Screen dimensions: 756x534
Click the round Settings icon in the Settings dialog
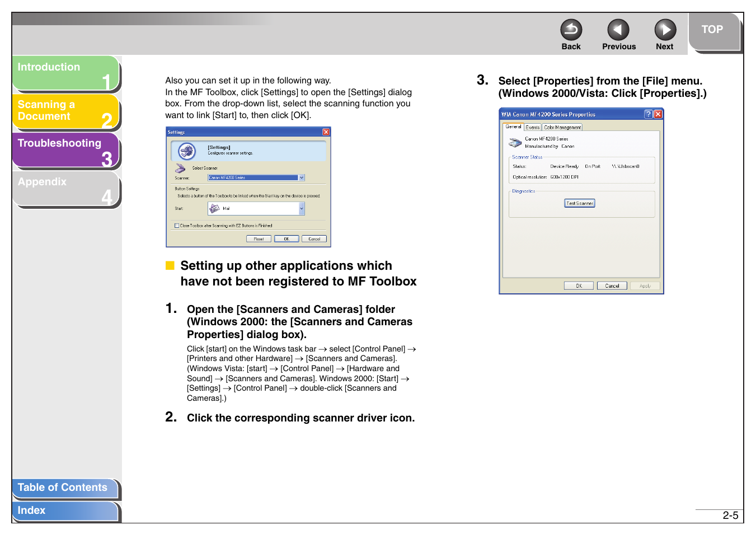[186, 151]
